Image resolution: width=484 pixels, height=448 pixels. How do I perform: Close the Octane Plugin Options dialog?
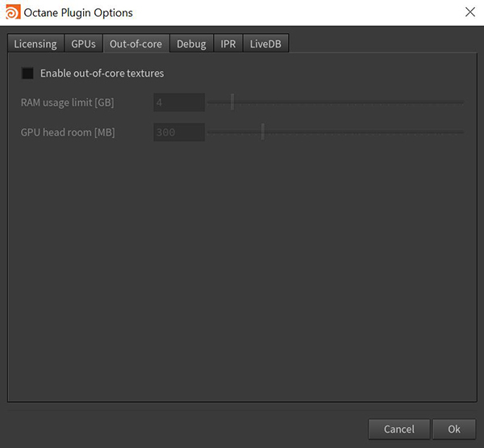[469, 12]
